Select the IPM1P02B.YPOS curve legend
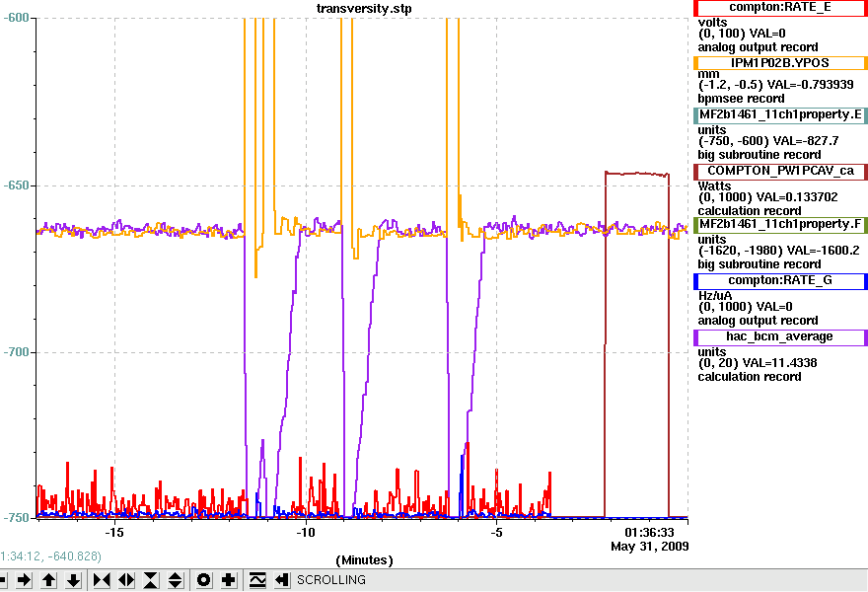Screen dimensions: 868x592 (780, 63)
